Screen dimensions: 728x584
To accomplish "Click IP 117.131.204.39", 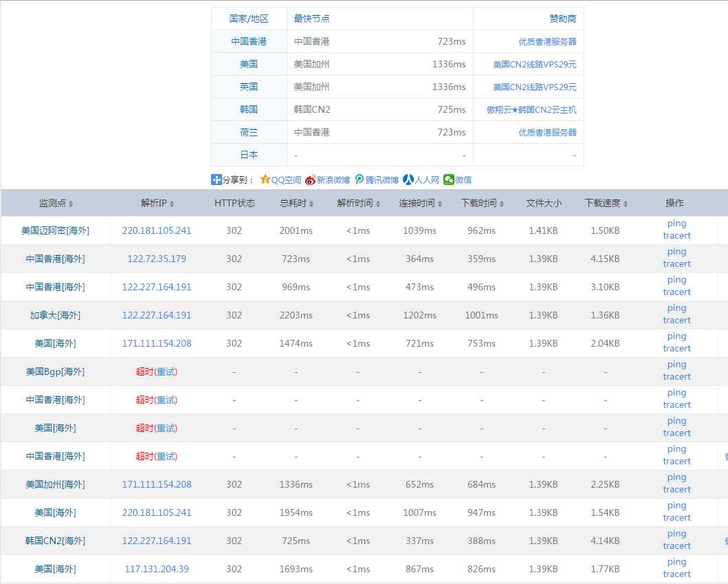I will [x=157, y=569].
